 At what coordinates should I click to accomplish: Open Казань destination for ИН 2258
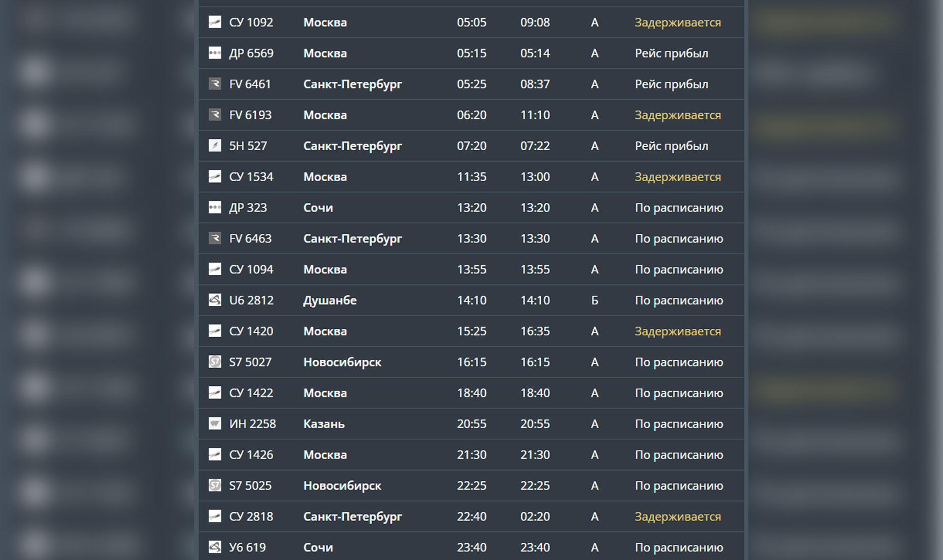pyautogui.click(x=324, y=424)
